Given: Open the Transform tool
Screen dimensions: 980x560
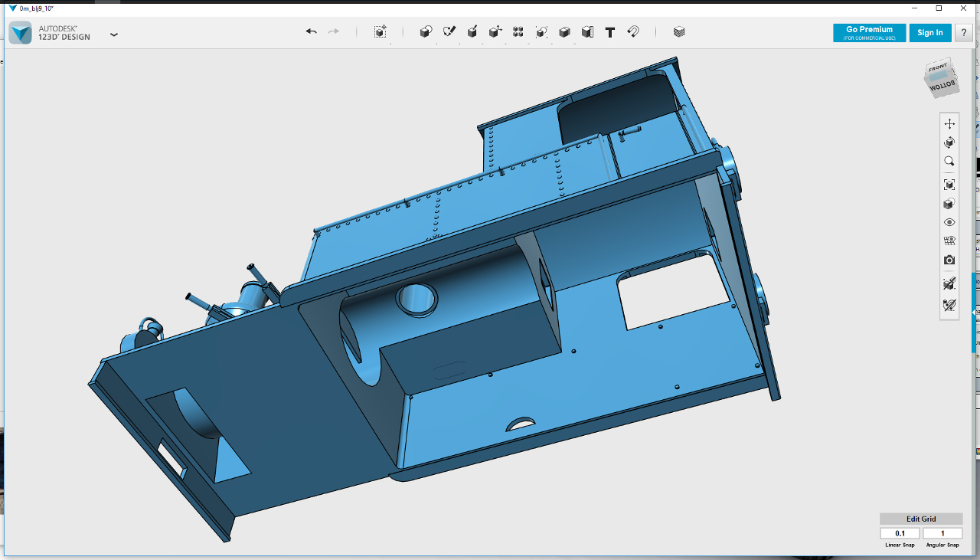Looking at the screenshot, I should click(380, 31).
